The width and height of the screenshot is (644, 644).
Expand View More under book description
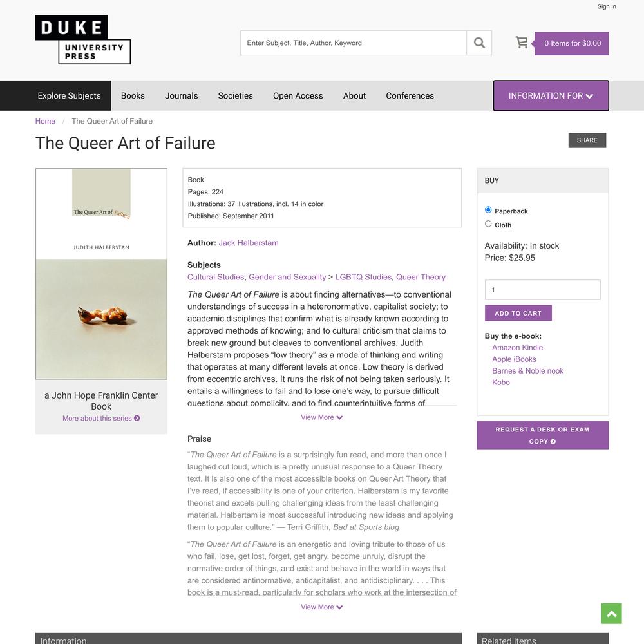pyautogui.click(x=321, y=417)
